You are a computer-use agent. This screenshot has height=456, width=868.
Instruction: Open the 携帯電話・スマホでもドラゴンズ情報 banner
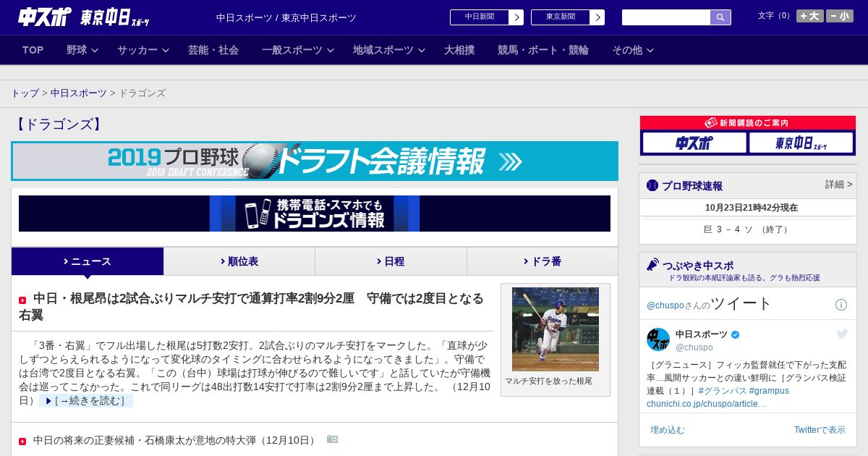[315, 214]
